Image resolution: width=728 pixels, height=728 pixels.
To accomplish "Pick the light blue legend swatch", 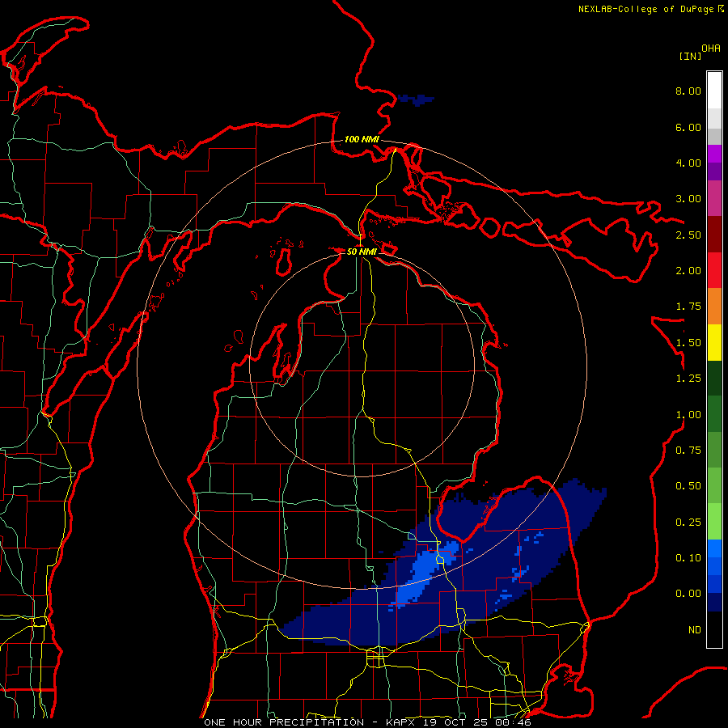I will pyautogui.click(x=714, y=548).
